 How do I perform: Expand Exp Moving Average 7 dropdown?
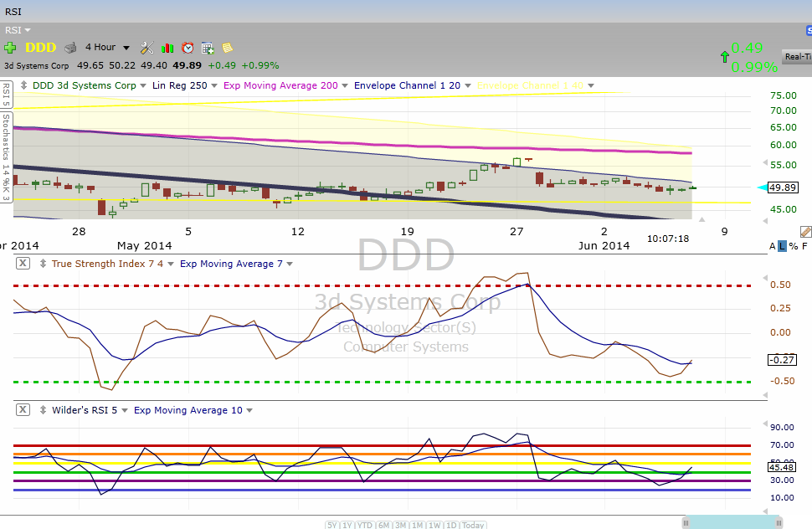(290, 264)
